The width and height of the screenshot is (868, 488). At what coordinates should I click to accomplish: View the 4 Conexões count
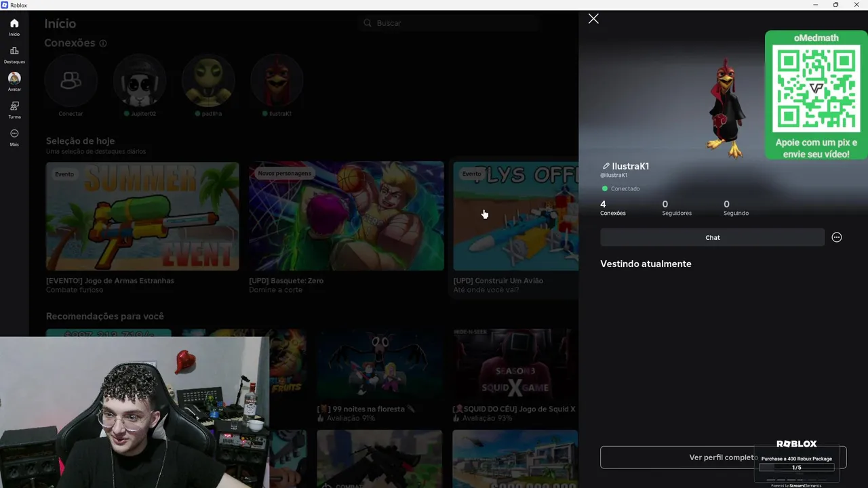[613, 208]
